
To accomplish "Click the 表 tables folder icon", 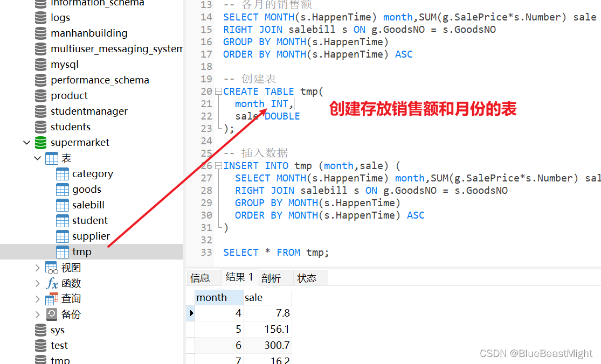I will pyautogui.click(x=52, y=158).
